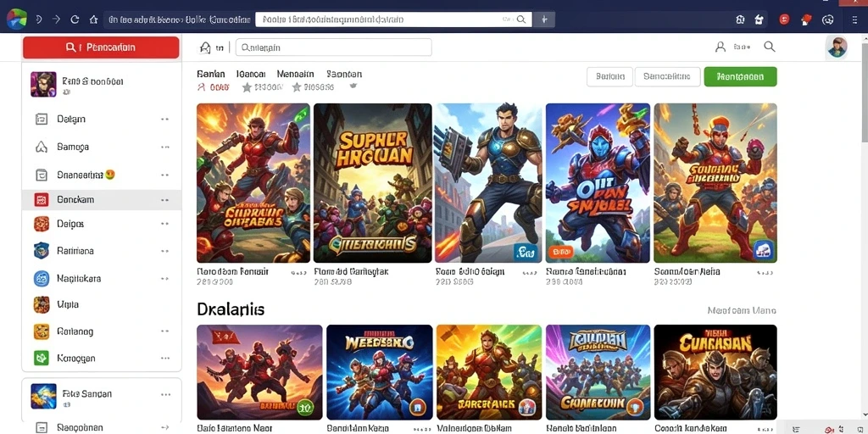Open the more options dots for Gonckam
The width and height of the screenshot is (868, 434).
coord(164,200)
